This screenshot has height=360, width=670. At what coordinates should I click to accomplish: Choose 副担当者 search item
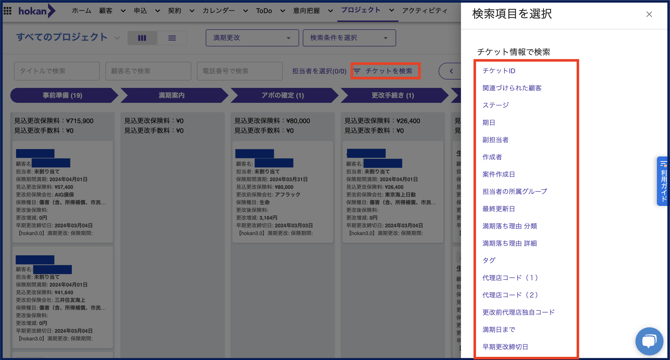click(x=495, y=140)
